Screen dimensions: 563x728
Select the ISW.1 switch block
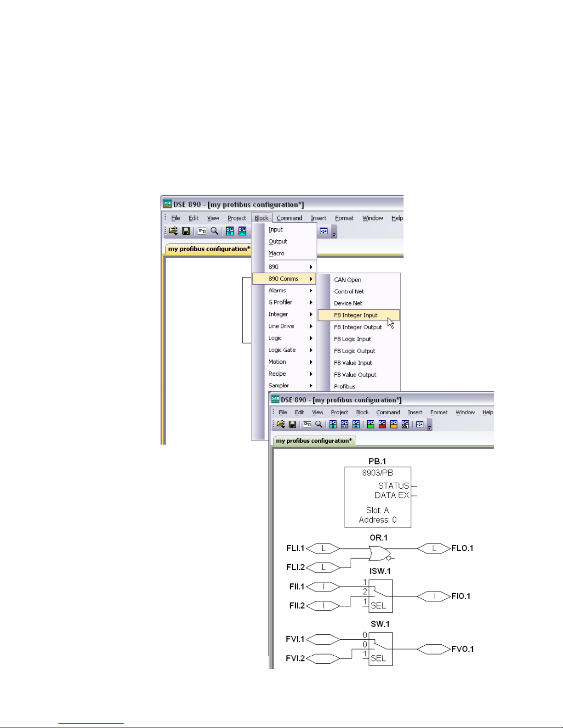(x=381, y=596)
